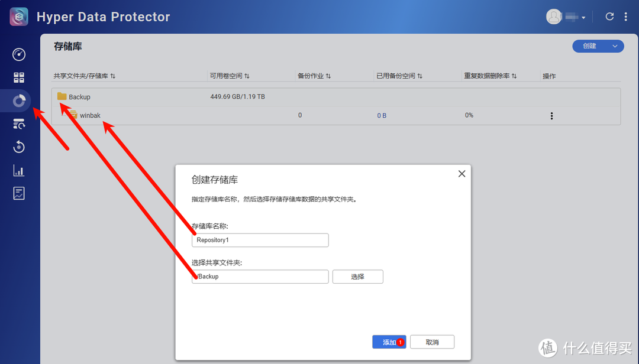639x364 pixels.
Task: Click the 添加 button in the dialog
Action: click(389, 342)
